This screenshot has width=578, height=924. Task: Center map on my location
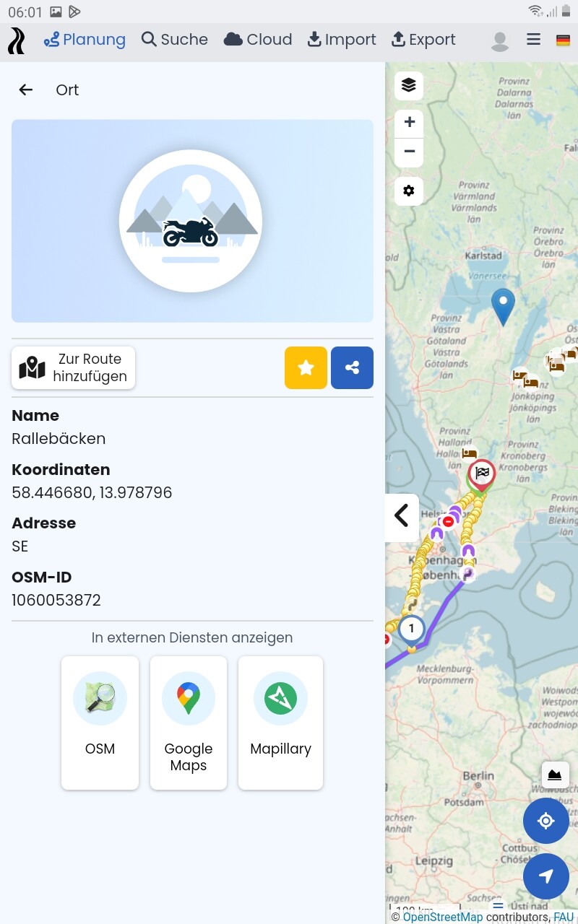(546, 821)
